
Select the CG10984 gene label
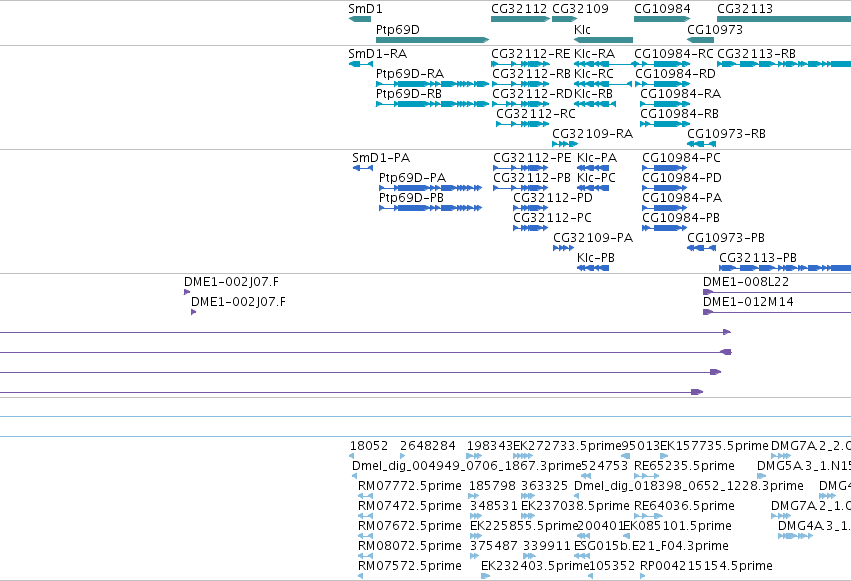point(662,9)
